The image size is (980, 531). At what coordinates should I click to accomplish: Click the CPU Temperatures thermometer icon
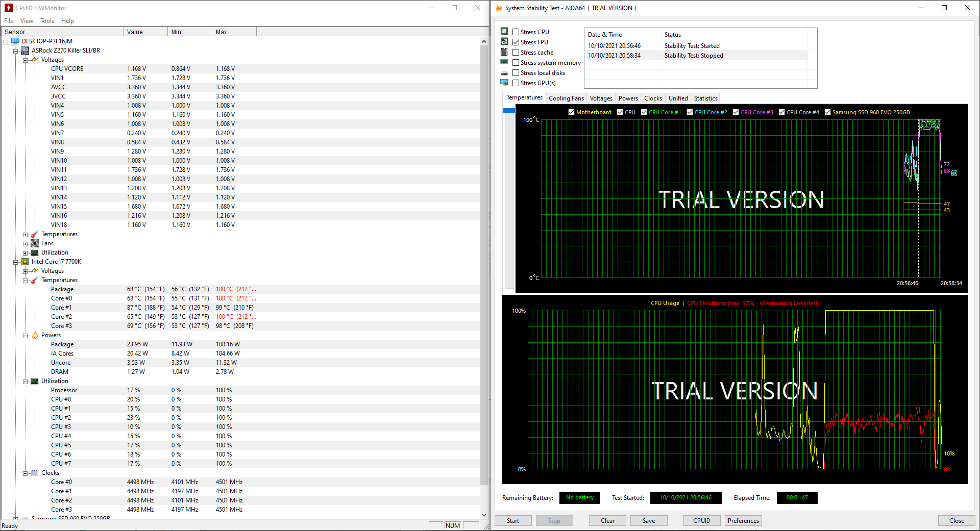click(35, 280)
